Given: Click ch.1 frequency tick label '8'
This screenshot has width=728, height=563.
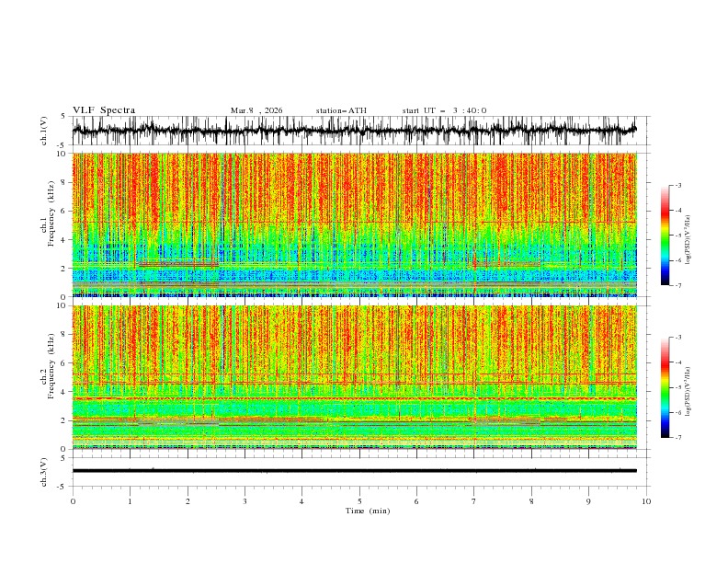Looking at the screenshot, I should point(64,182).
